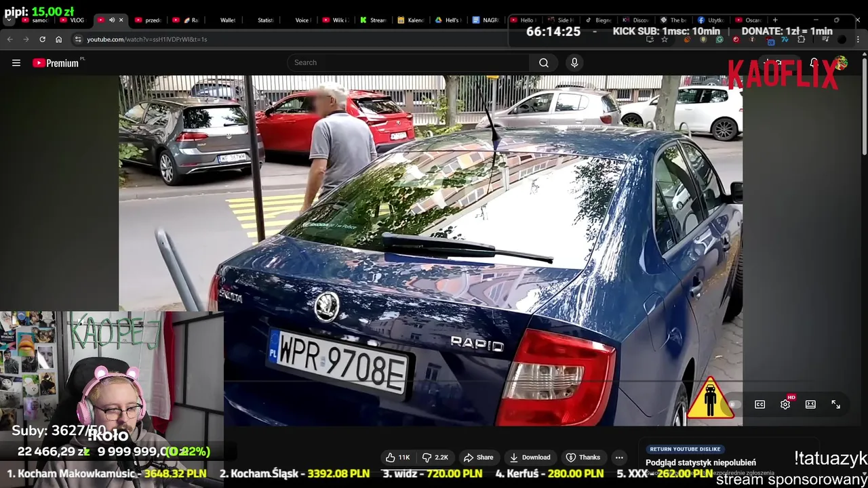
Task: Switch to the Facebook Użytko tab
Action: [711, 20]
